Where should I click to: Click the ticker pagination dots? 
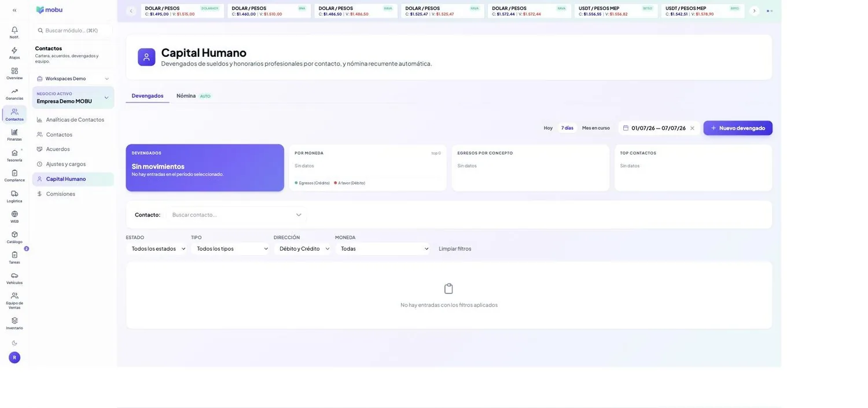[x=770, y=10]
